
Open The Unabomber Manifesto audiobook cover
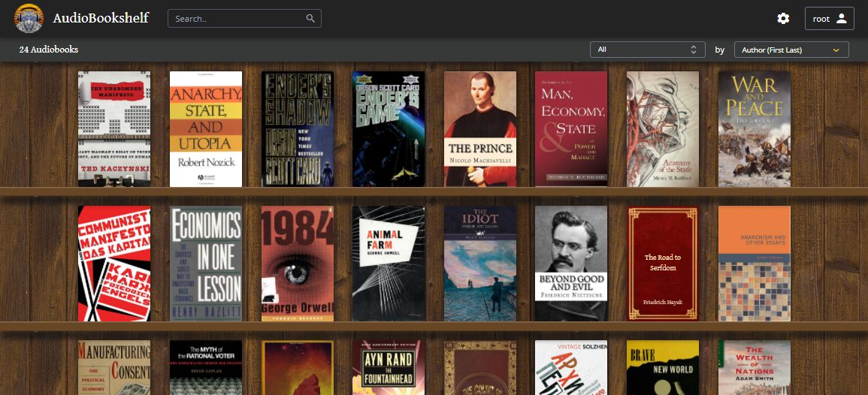tap(114, 129)
